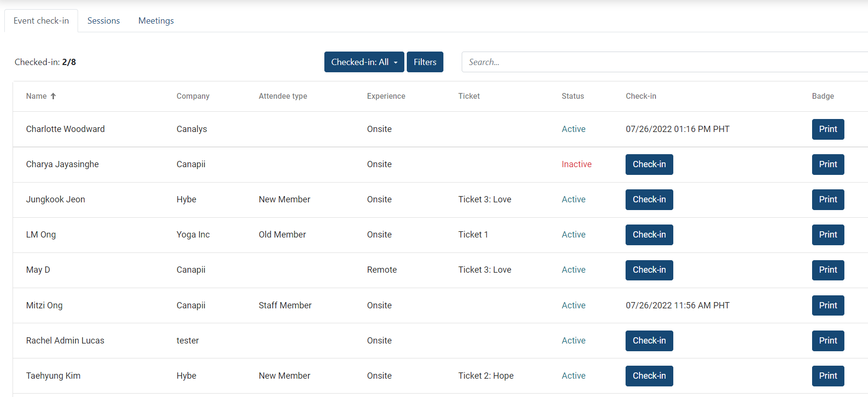
Task: Check in Charya Jayasinghe
Action: pos(649,164)
